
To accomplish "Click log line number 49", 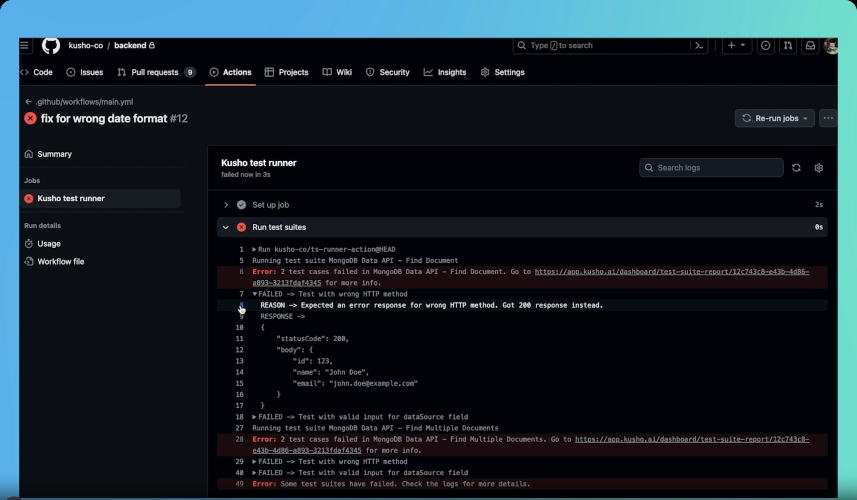I will coord(239,484).
